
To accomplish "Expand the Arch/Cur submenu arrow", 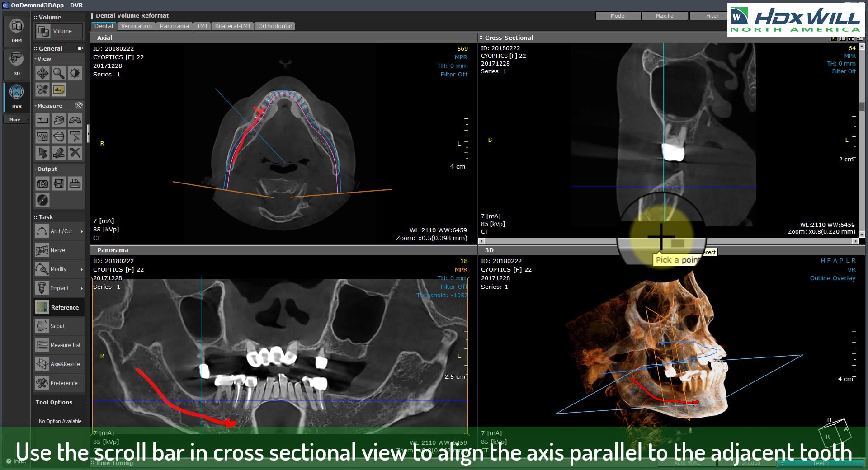I will [x=81, y=231].
